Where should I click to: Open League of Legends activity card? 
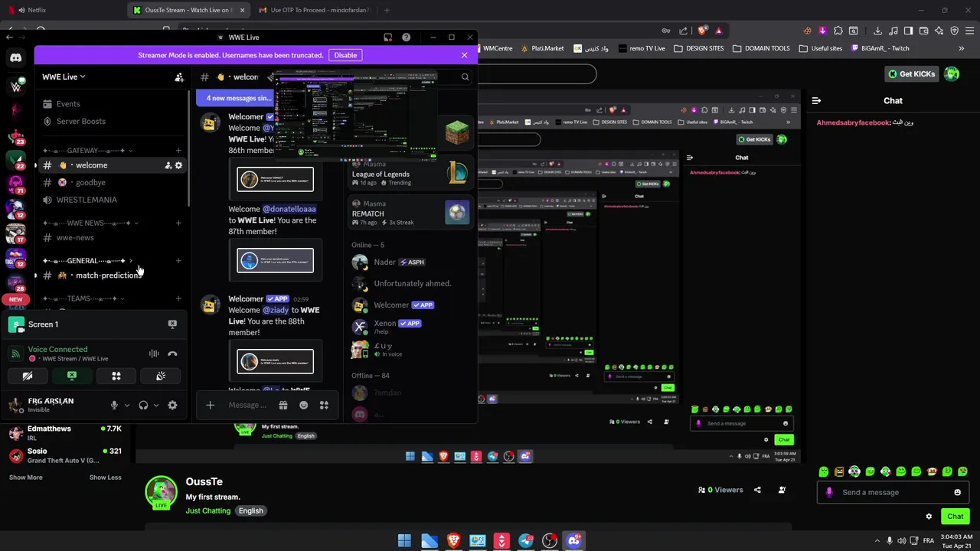410,174
